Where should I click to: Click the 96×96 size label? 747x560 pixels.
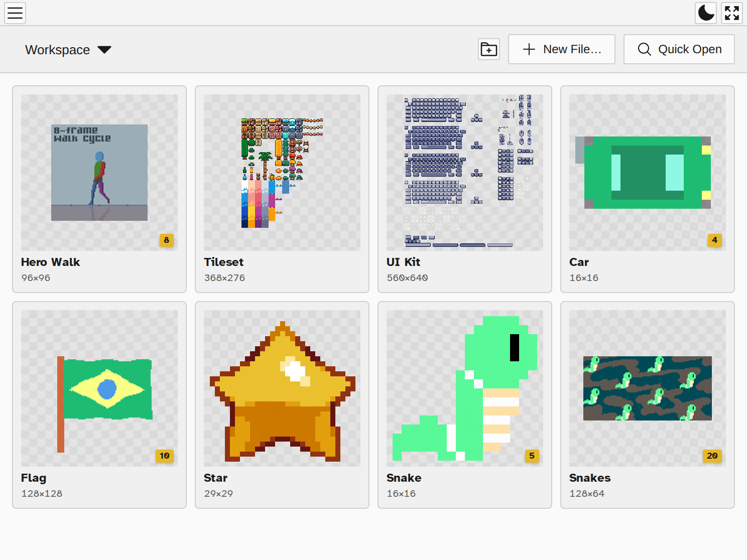pos(36,277)
